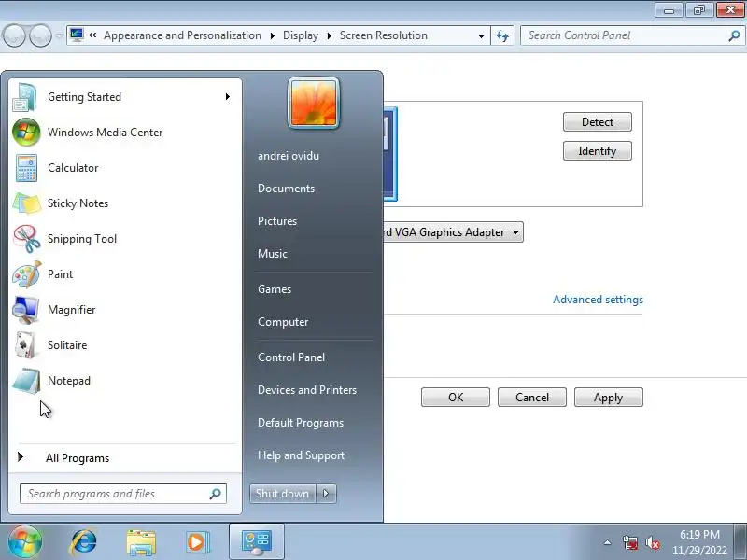Click the Windows Start orb
Viewport: 747px width, 560px height.
click(25, 541)
